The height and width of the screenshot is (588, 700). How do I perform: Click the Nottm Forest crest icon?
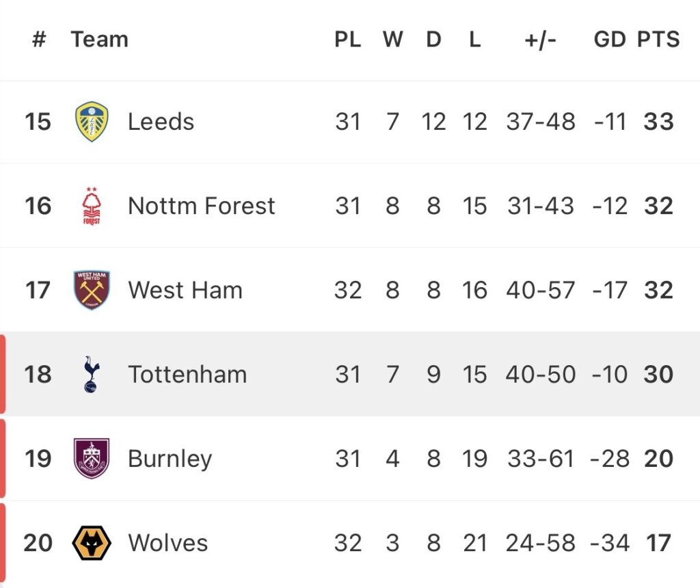92,206
